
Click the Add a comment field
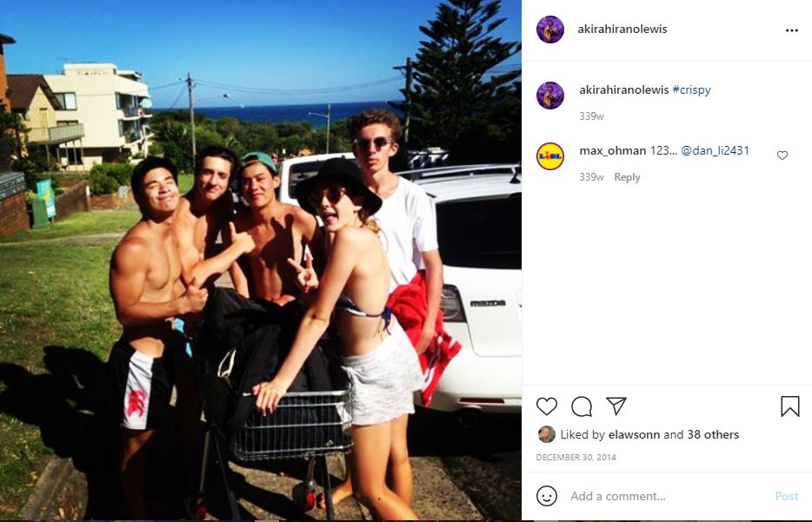tap(668, 496)
